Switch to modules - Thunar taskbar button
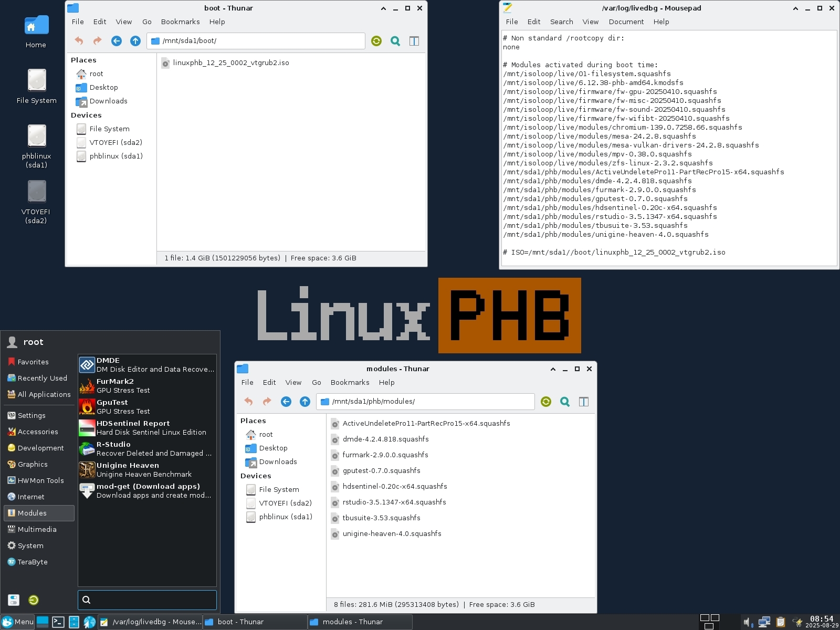Screen dimensions: 840x630 pyautogui.click(x=360, y=622)
